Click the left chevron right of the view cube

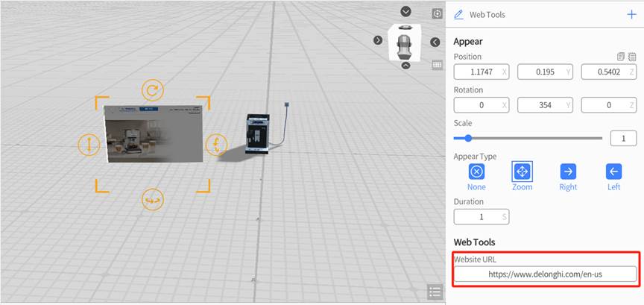tap(435, 43)
